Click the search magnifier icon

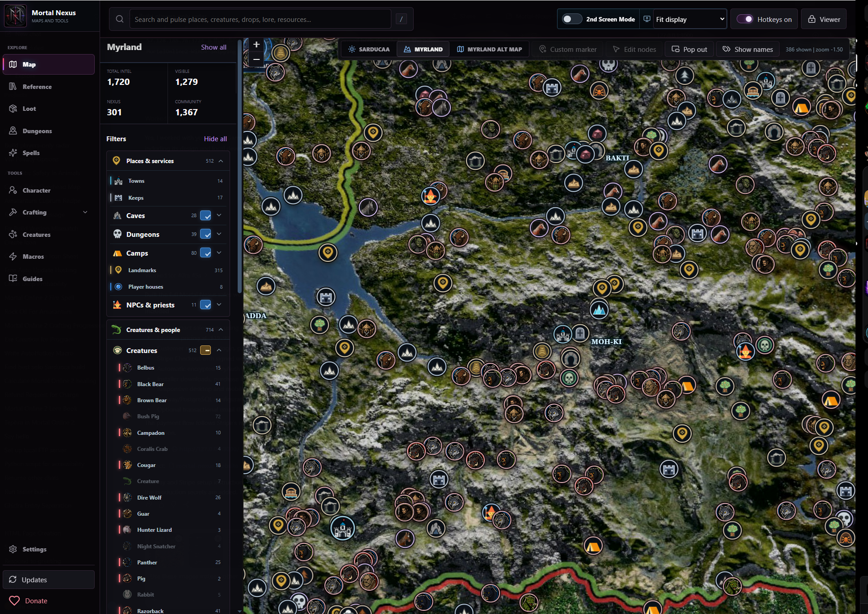point(120,19)
